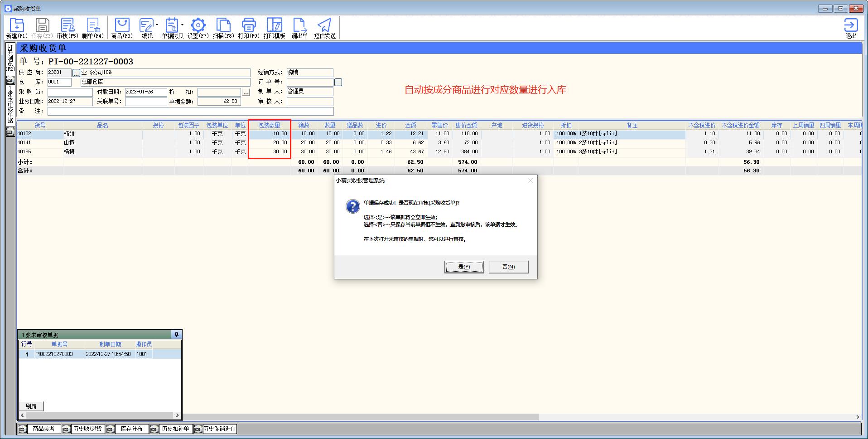This screenshot has height=439, width=868.
Task: Click 是(Y) in the confirmation dialog
Action: (x=464, y=267)
